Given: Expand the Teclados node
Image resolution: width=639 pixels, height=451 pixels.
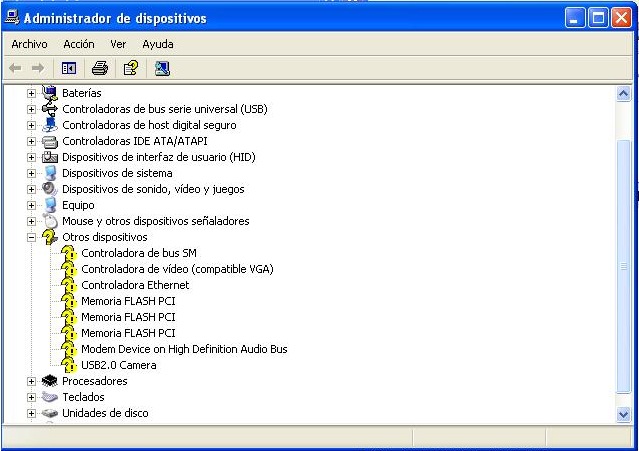Looking at the screenshot, I should pos(31,397).
